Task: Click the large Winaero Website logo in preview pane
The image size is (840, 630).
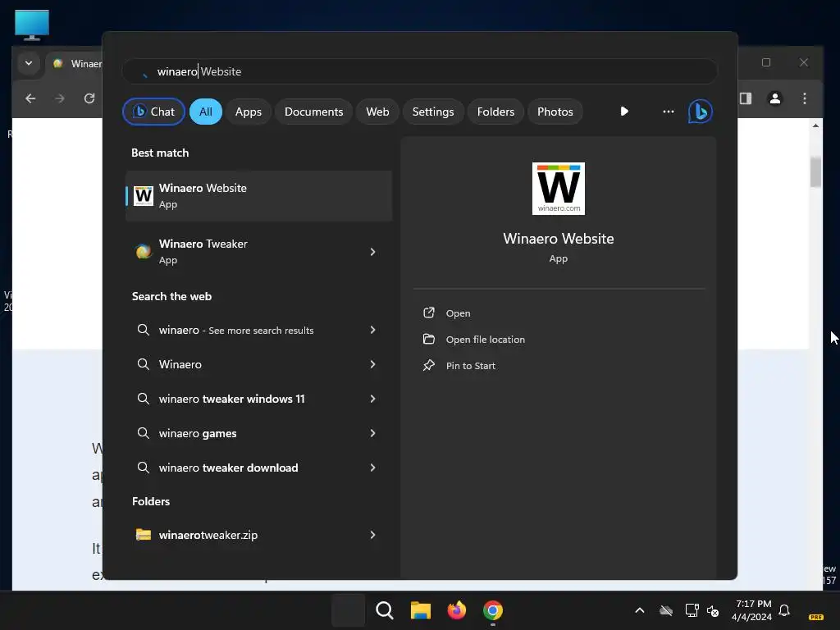Action: pos(558,189)
